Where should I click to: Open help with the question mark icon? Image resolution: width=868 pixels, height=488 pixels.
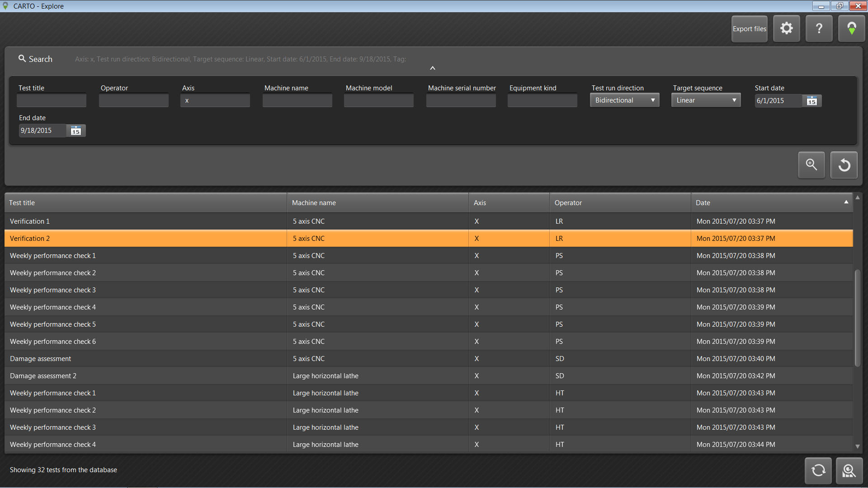[819, 28]
